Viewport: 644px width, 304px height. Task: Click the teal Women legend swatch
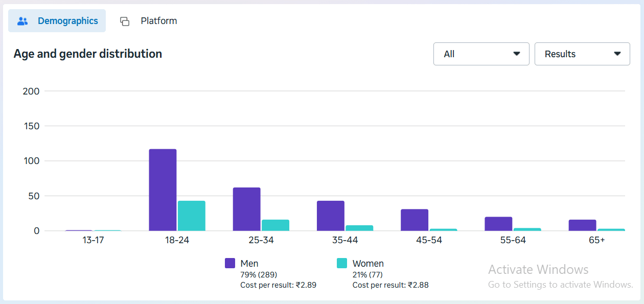pos(342,264)
